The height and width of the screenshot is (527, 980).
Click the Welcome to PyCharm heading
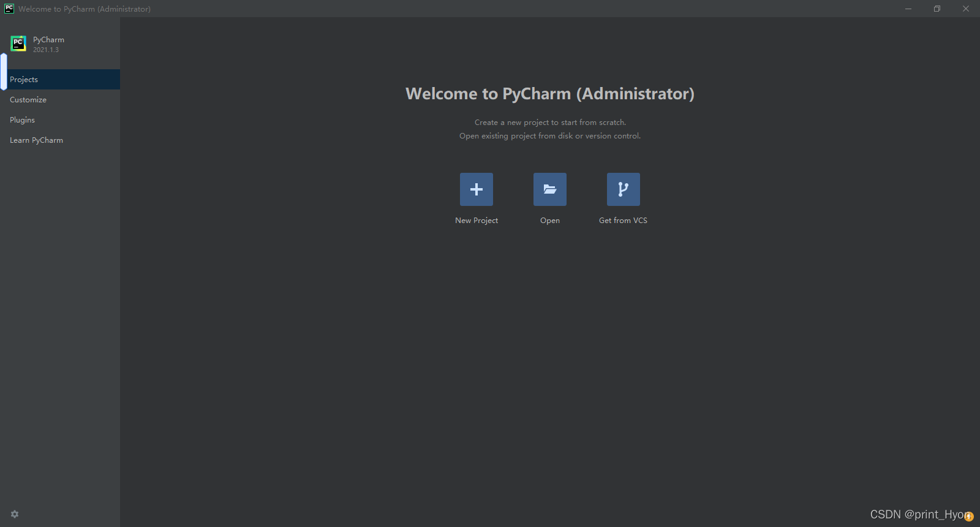pos(550,94)
